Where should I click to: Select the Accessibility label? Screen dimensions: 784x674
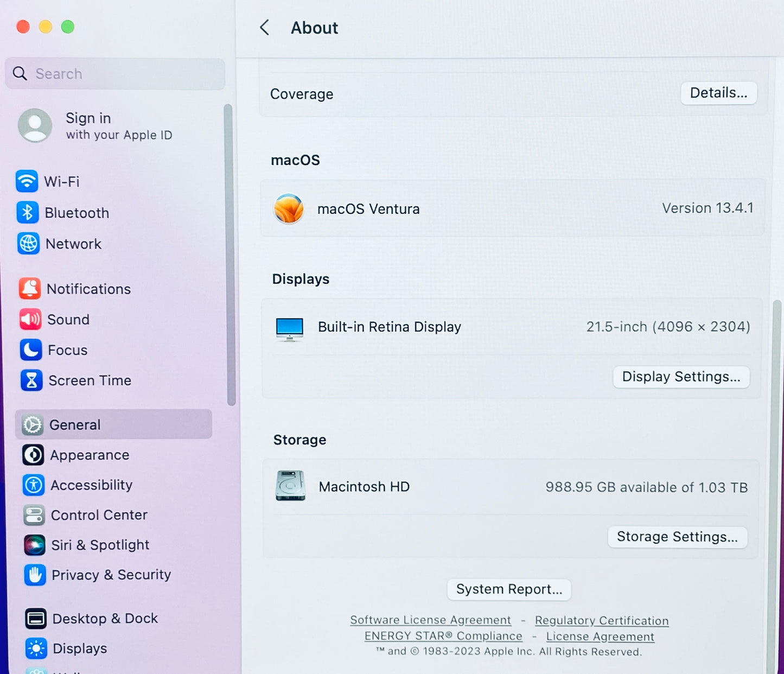pos(92,485)
